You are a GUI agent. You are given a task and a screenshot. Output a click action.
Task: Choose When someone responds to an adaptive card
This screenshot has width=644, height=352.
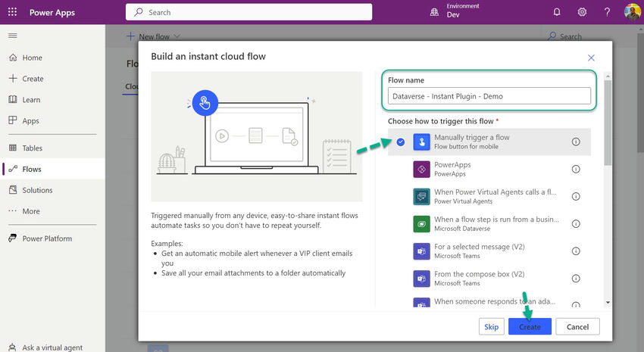coord(489,301)
